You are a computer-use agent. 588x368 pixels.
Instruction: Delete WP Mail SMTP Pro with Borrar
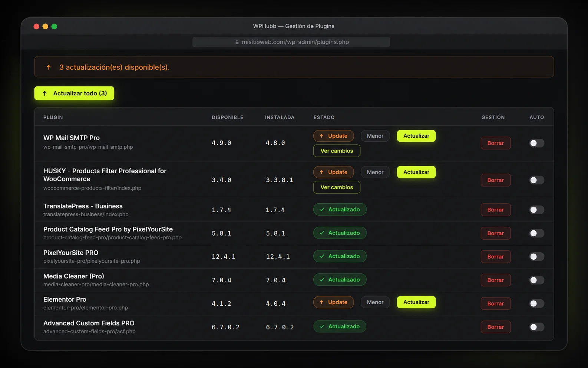point(496,143)
